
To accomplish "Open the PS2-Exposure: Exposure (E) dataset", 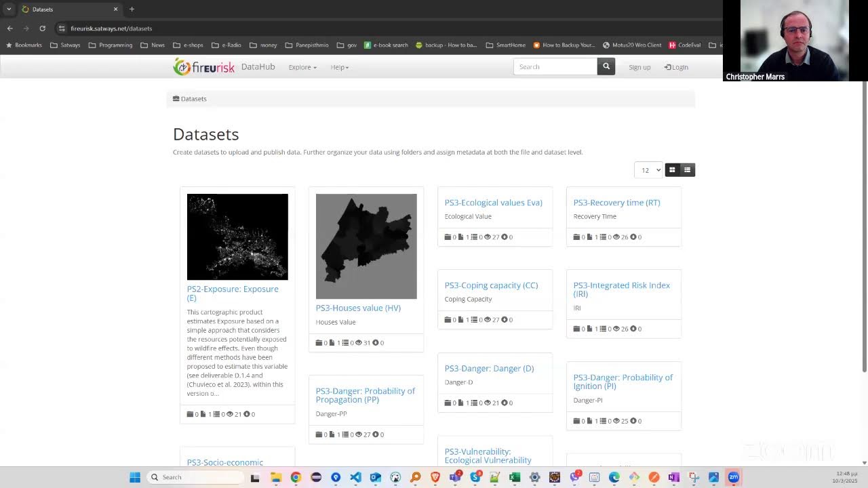I will tap(233, 293).
